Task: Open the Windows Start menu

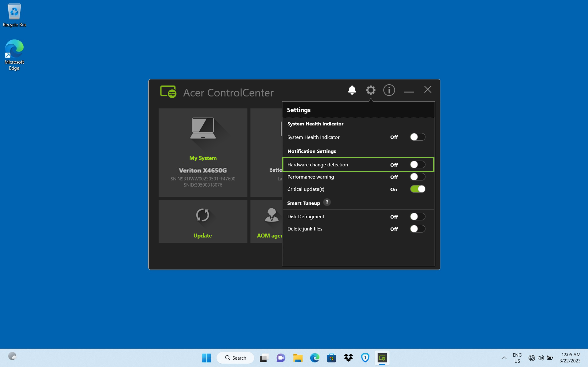Action: 207,358
